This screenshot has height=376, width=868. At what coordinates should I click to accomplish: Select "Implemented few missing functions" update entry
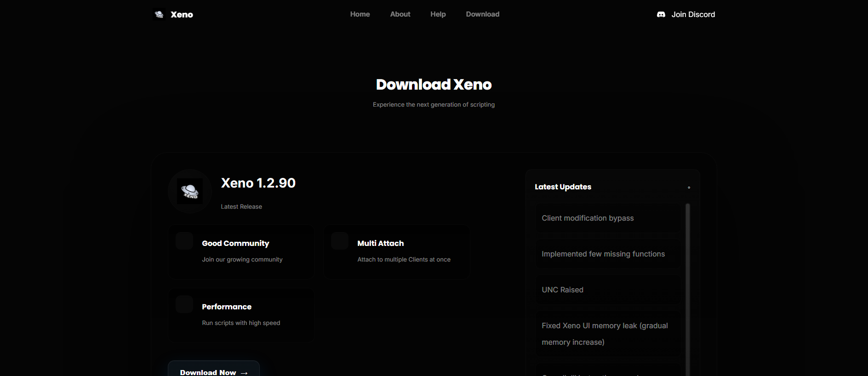[608, 254]
